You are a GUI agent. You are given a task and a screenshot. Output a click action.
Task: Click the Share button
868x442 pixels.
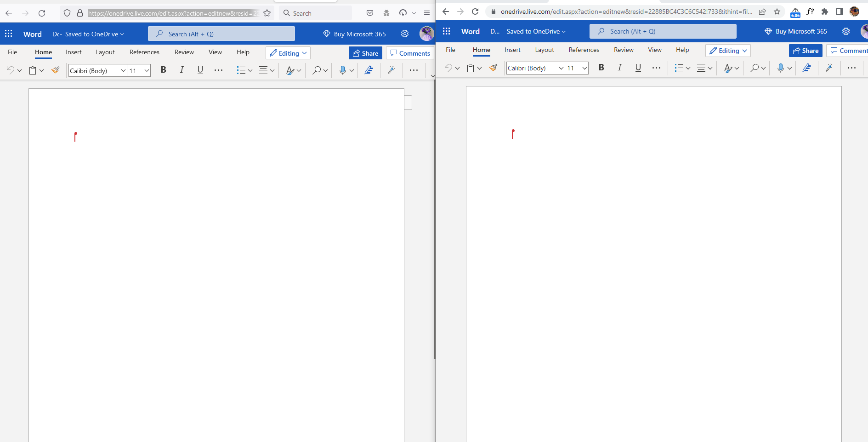click(x=365, y=53)
